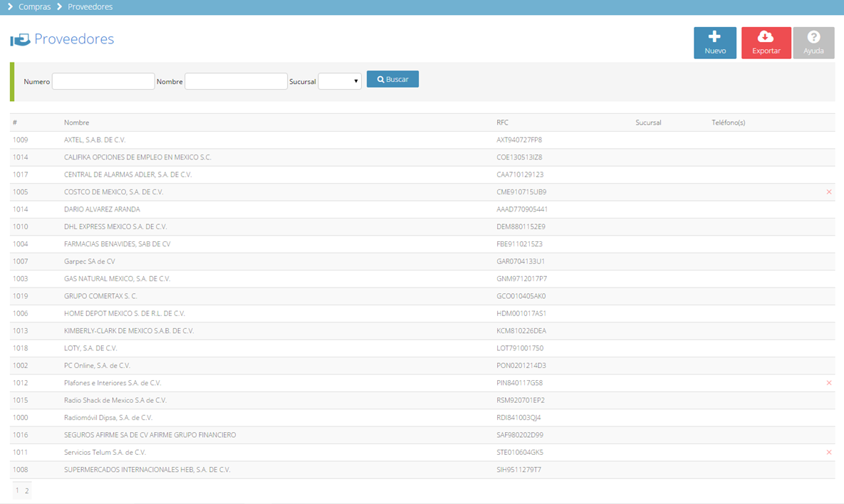This screenshot has width=844, height=504.
Task: Select Garpec SA de CV row
Action: [422, 261]
